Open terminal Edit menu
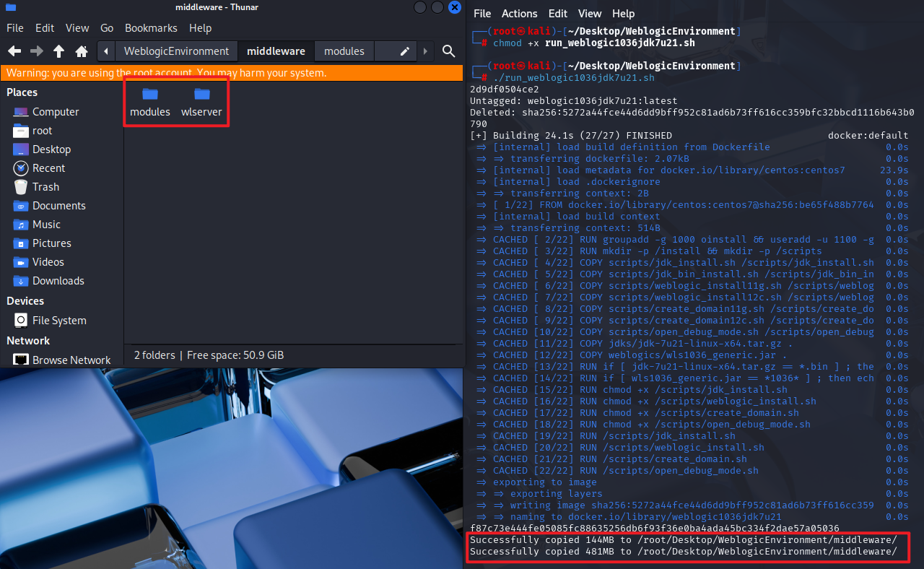 pyautogui.click(x=558, y=14)
